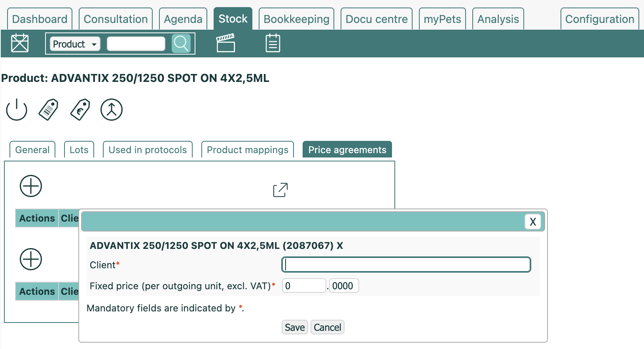The width and height of the screenshot is (644, 349).
Task: Save the price agreement
Action: (295, 327)
